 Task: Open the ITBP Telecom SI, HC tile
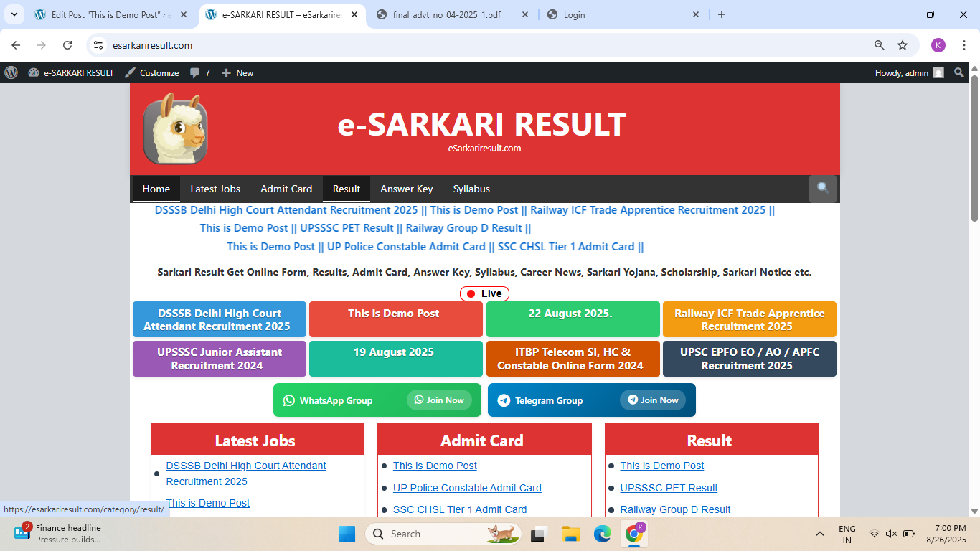click(x=573, y=359)
